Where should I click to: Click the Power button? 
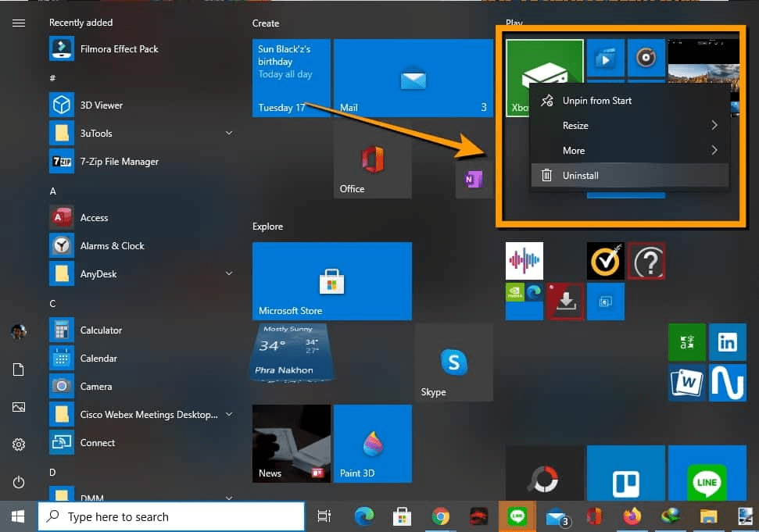(x=19, y=480)
